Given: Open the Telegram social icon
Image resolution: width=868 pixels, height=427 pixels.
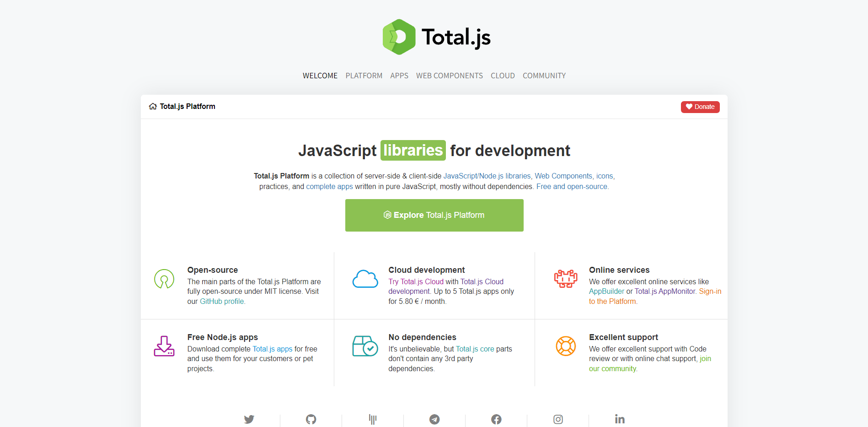Looking at the screenshot, I should [x=434, y=419].
